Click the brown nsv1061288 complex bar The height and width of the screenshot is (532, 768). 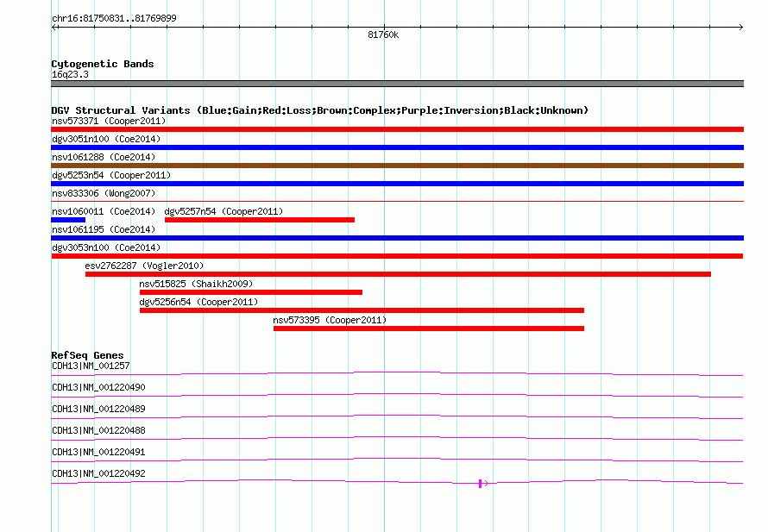397,166
